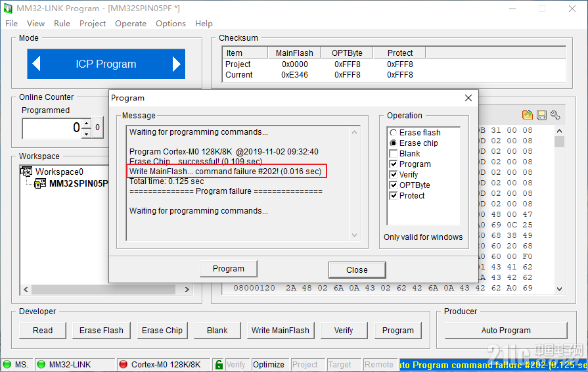The width and height of the screenshot is (588, 372).
Task: Click Project MainFlash value 0x0000
Action: [x=295, y=64]
